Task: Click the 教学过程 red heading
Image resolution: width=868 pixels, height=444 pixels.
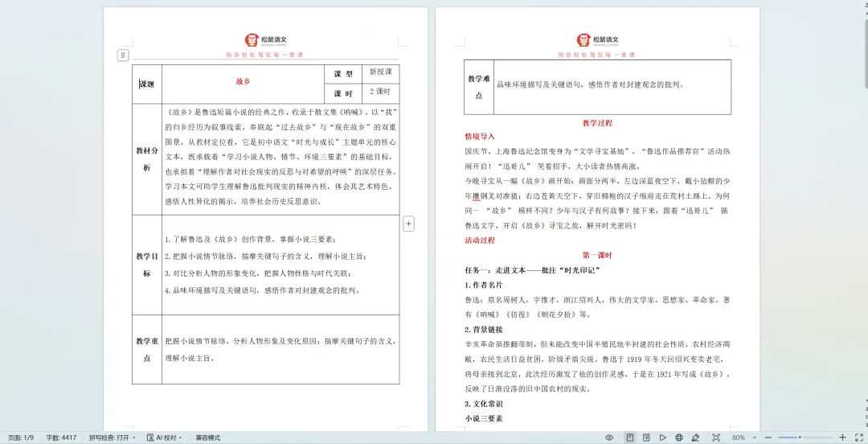Action: pyautogui.click(x=597, y=123)
